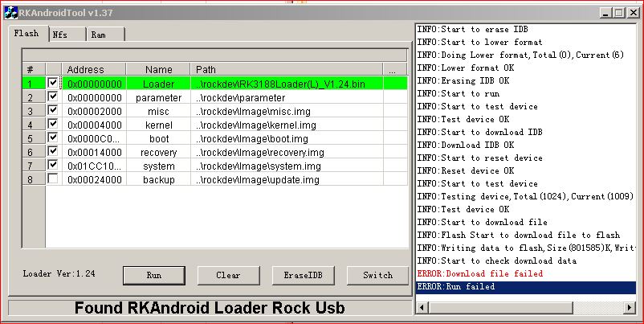Select the boot.img path cell

[287, 138]
